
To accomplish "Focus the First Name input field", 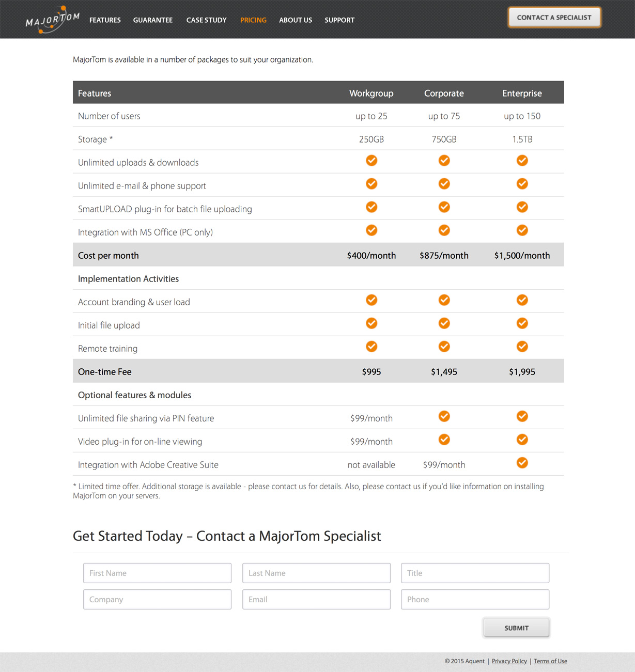I will click(157, 573).
